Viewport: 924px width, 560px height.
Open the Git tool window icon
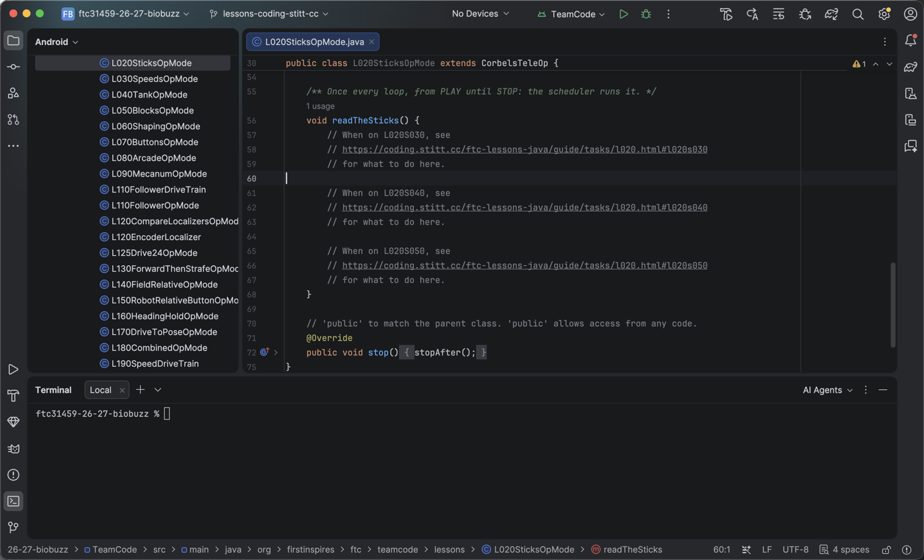tap(13, 527)
